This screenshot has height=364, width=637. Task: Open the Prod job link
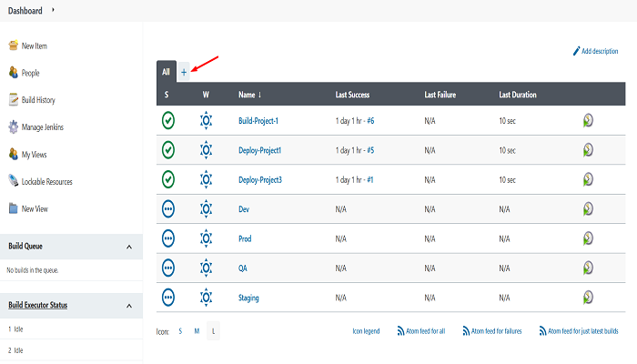click(245, 238)
